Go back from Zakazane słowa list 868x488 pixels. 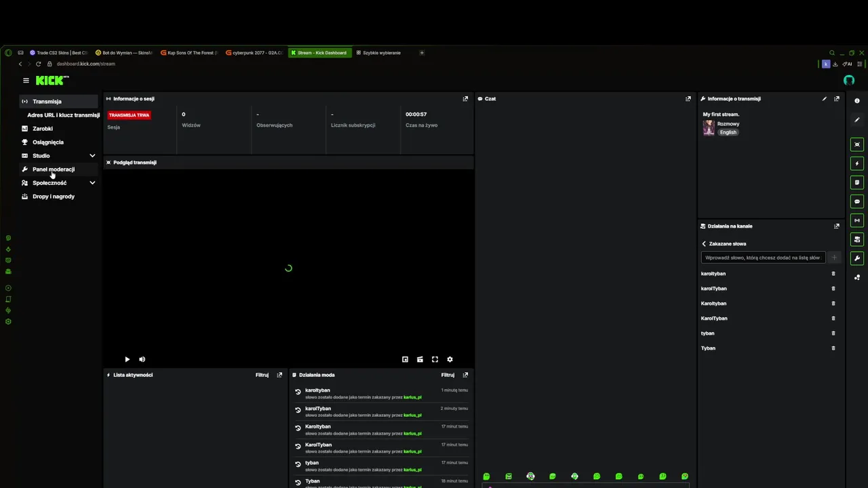click(x=704, y=244)
